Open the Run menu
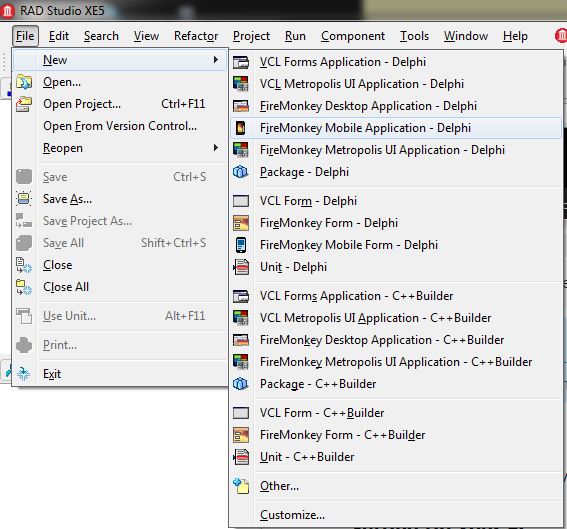Image resolution: width=567 pixels, height=529 pixels. pos(295,36)
